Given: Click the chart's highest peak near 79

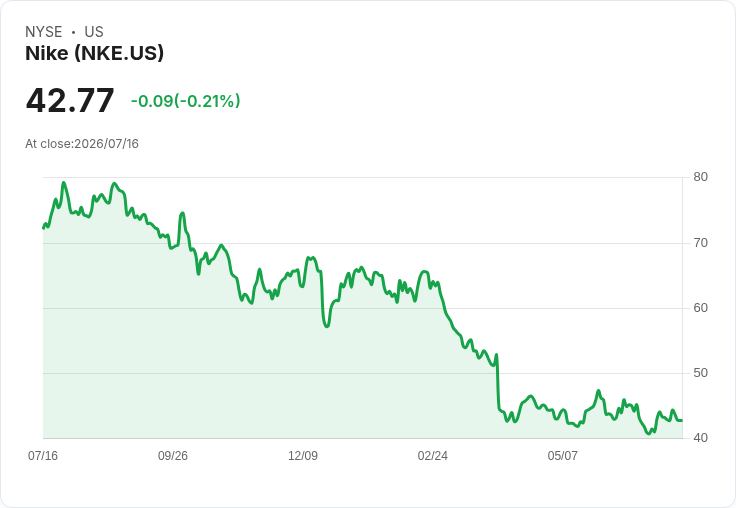Looking at the screenshot, I should click(x=64, y=183).
